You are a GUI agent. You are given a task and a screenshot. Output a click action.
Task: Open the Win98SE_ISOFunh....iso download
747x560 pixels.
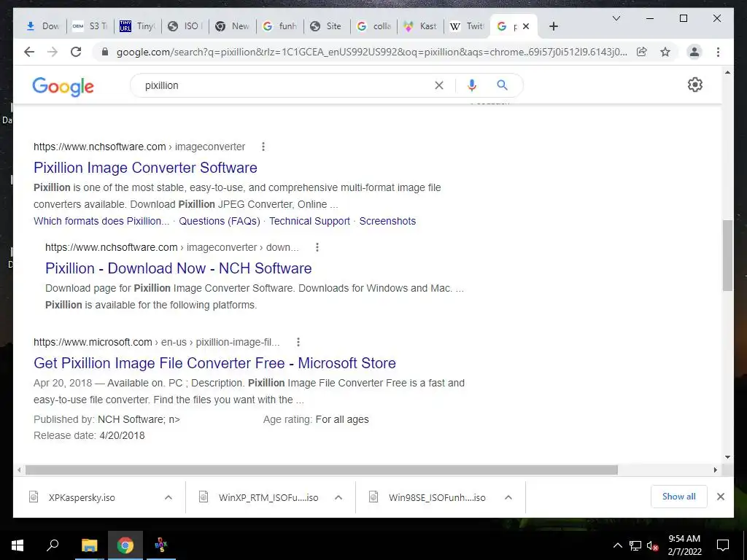(x=438, y=497)
